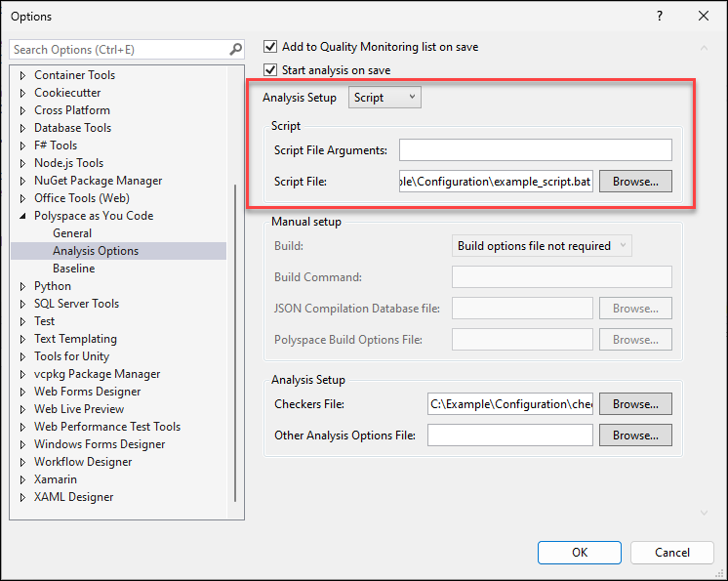
Task: Browse for the Script File
Action: (x=635, y=181)
